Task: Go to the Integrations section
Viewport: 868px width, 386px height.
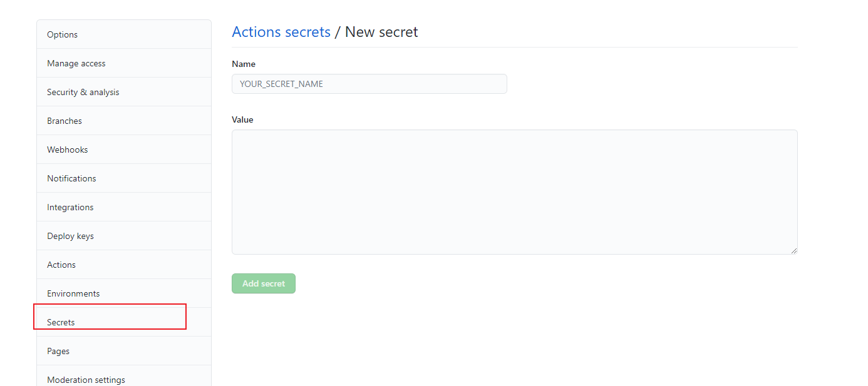Action: [x=70, y=206]
